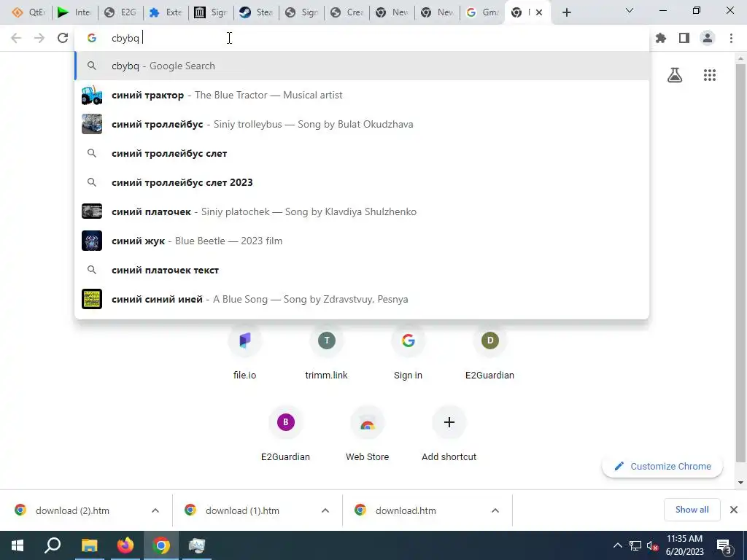Click Chrome icon in taskbar
This screenshot has width=747, height=560.
pos(161,545)
